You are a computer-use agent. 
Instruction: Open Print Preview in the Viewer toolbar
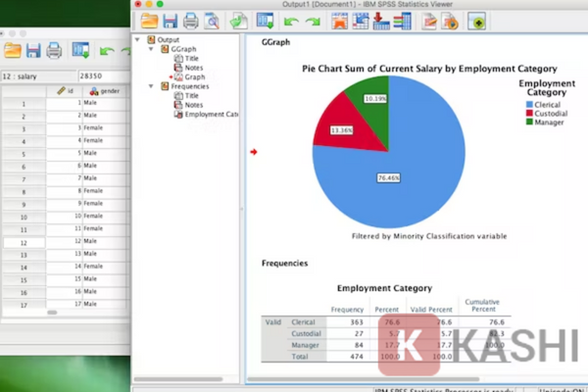[x=211, y=21]
